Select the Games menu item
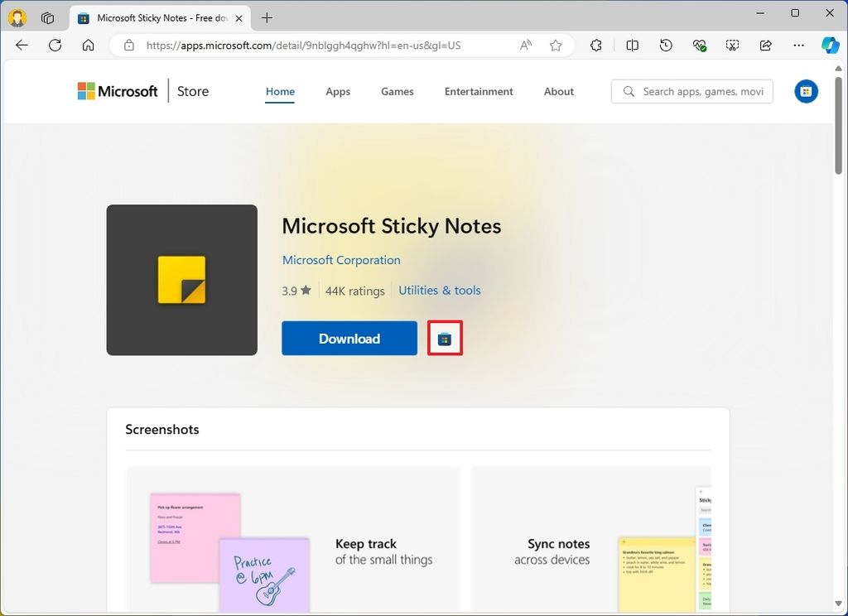Screen dimensions: 848x616 click(x=397, y=92)
